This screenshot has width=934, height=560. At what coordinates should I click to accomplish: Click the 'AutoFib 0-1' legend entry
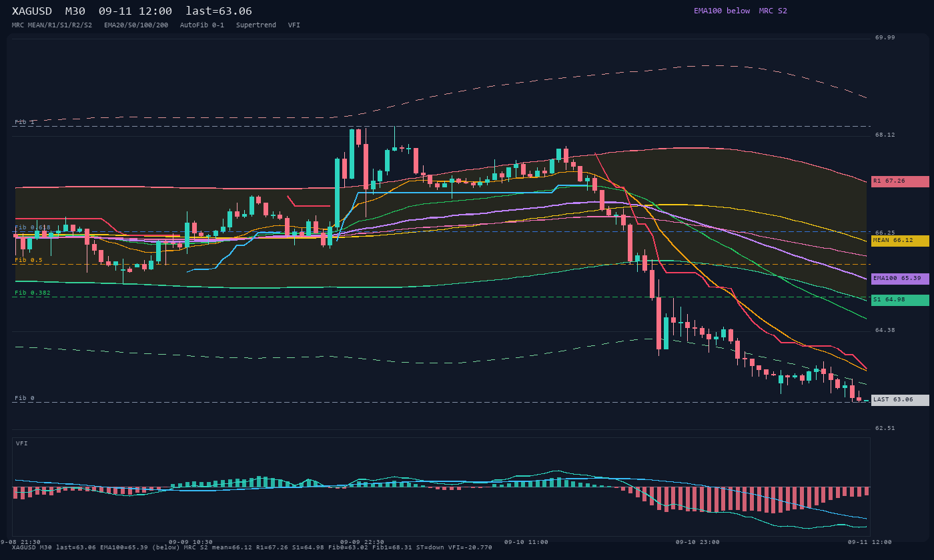[x=202, y=25]
